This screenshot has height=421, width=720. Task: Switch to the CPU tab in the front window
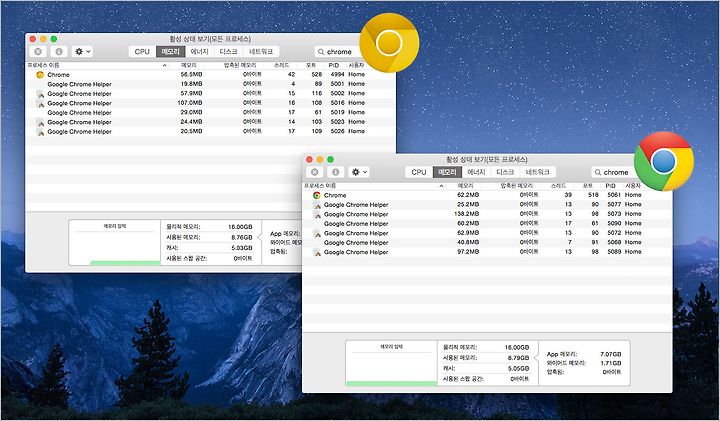pos(419,172)
